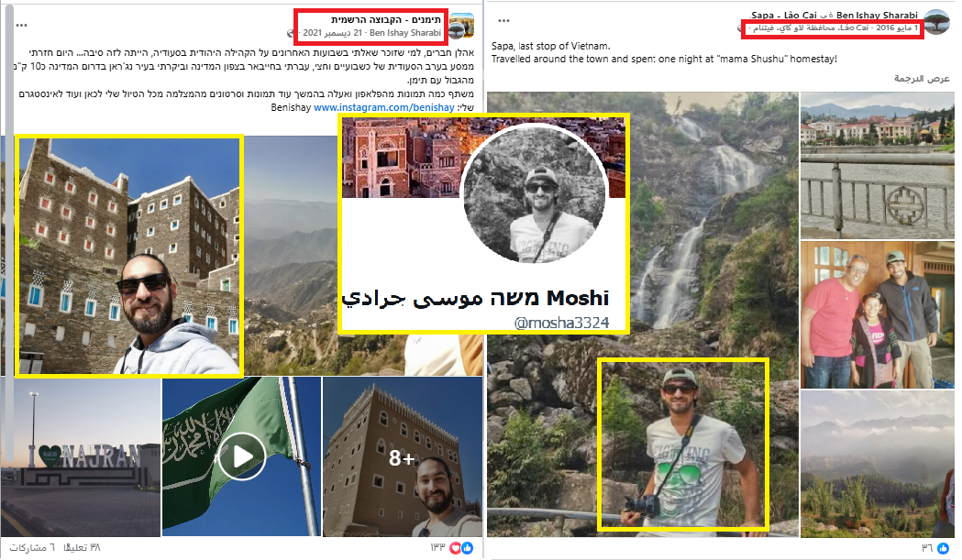Play the Saudi flag video
The height and width of the screenshot is (560, 962).
click(242, 456)
